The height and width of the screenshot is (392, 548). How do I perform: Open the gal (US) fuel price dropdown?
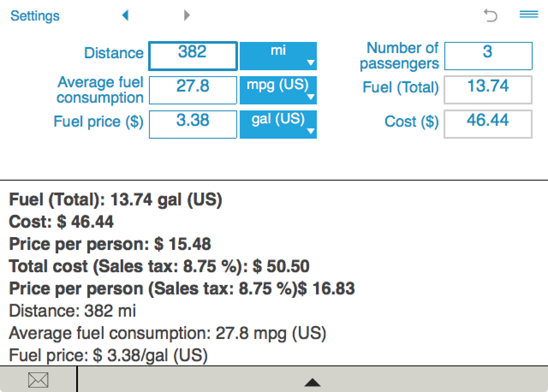278,124
